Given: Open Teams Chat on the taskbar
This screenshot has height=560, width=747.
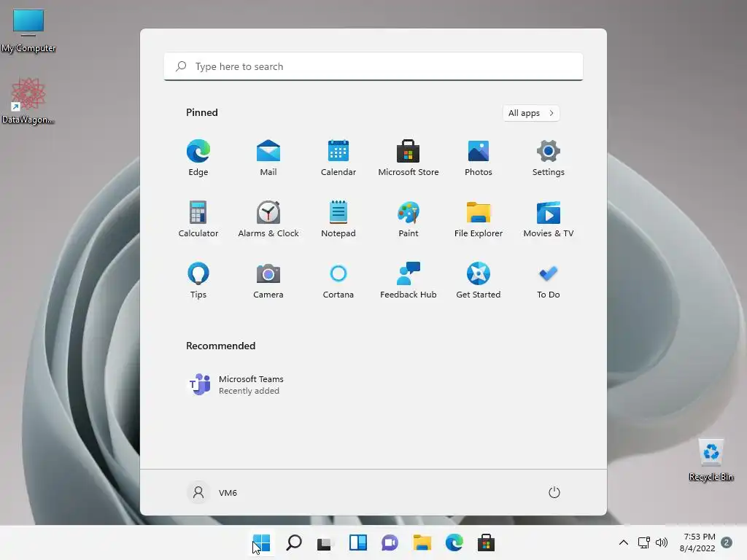Looking at the screenshot, I should (390, 542).
